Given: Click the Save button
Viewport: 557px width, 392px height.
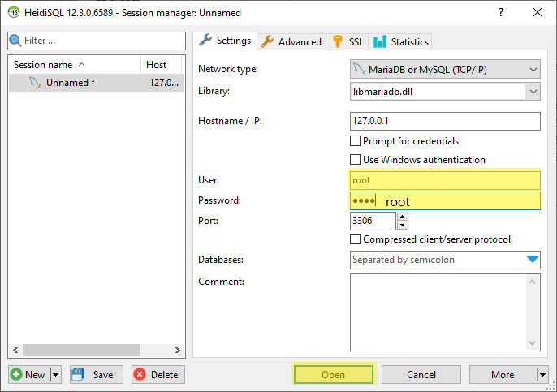Looking at the screenshot, I should (97, 374).
